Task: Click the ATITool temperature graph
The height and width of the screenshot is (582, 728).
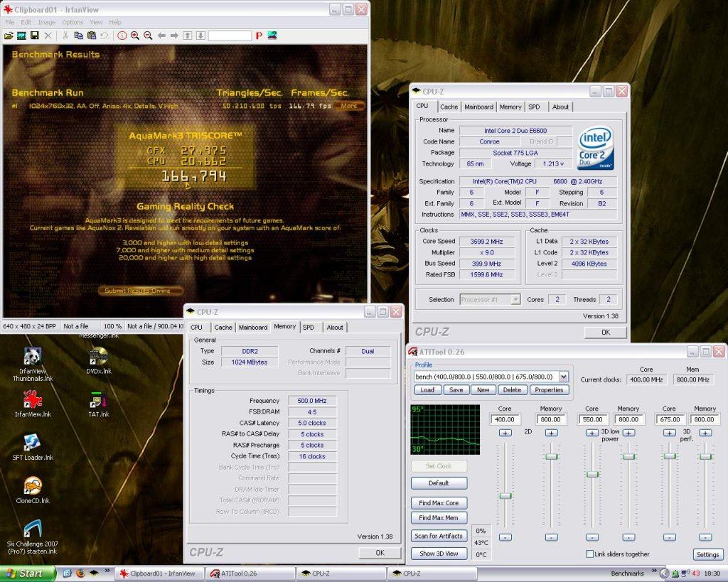Action: [445, 429]
